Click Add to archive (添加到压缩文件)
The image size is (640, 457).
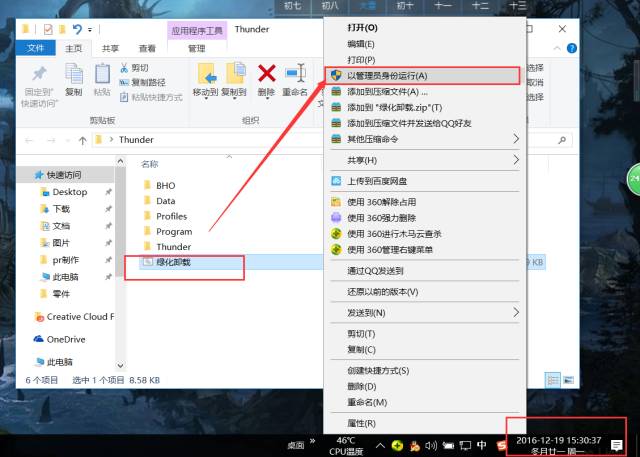[x=387, y=92]
